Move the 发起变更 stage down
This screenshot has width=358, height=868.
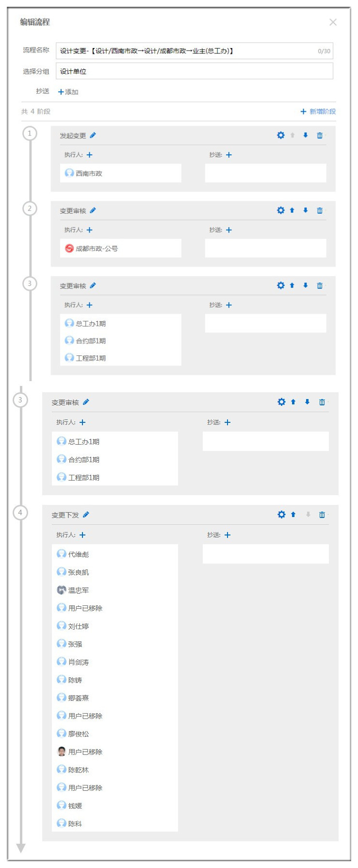[x=306, y=135]
